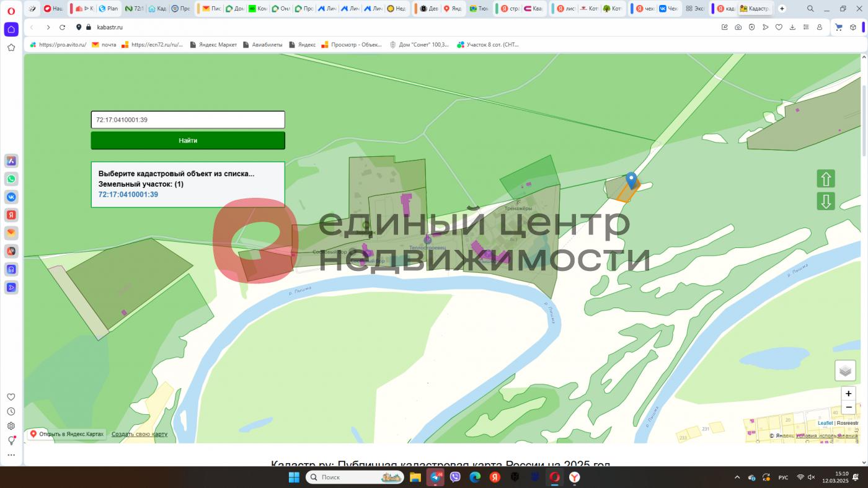
Task: Open the history clock in sidebar
Action: [x=11, y=411]
